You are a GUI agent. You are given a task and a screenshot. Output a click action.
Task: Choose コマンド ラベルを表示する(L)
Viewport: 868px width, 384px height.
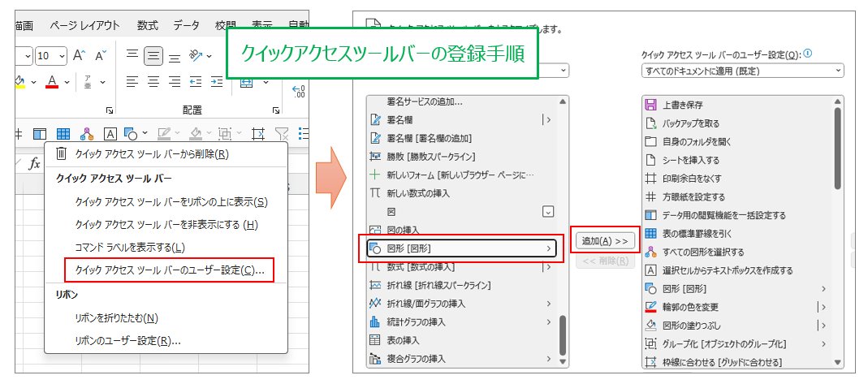(x=166, y=248)
